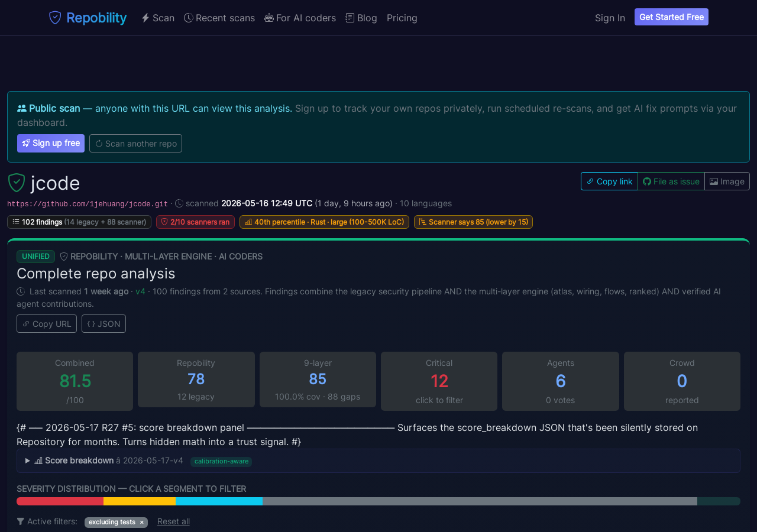
Task: Click the shield icon before REPOBILITY label
Action: point(64,257)
